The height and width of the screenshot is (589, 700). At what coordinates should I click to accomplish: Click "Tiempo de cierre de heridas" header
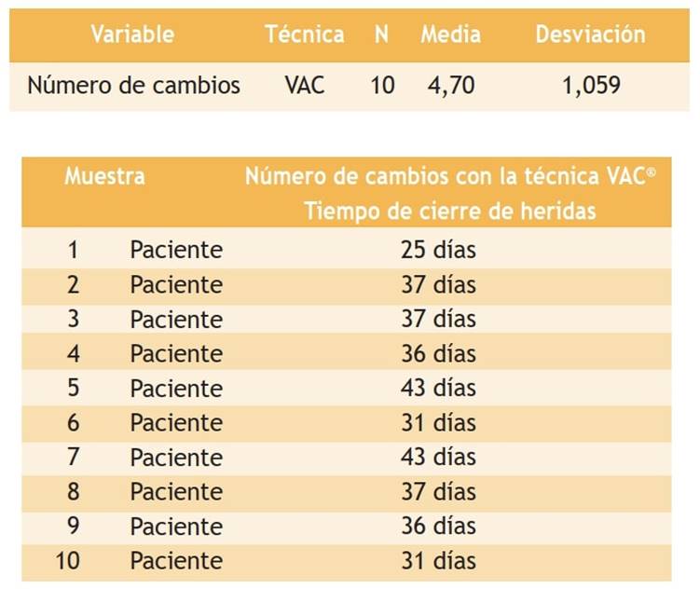(x=449, y=212)
